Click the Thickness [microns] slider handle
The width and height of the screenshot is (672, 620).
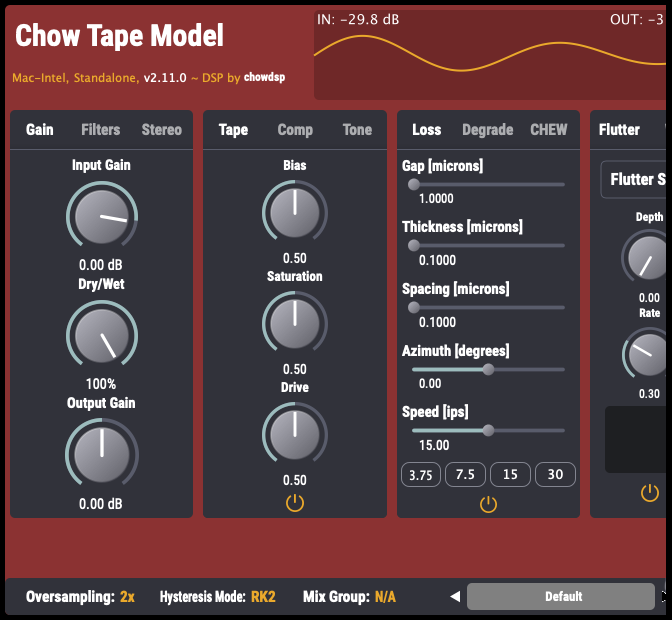click(x=414, y=246)
